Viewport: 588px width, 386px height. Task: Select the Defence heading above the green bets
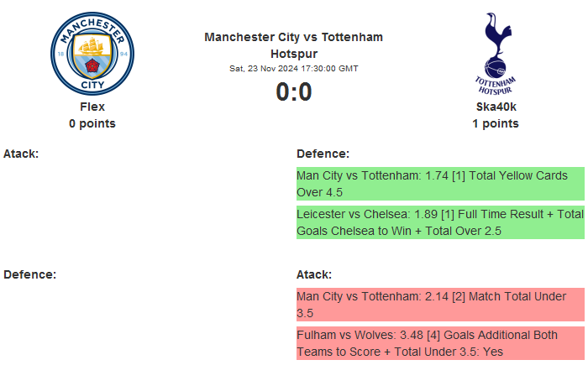323,154
